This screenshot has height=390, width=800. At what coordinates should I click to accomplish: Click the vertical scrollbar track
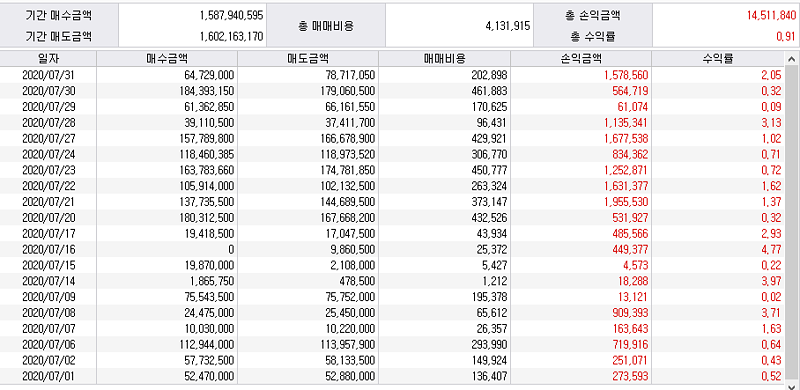pyautogui.click(x=791, y=223)
